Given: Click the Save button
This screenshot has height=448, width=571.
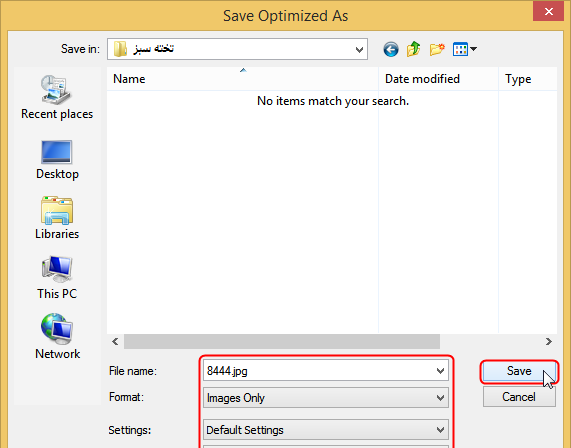Looking at the screenshot, I should (519, 371).
